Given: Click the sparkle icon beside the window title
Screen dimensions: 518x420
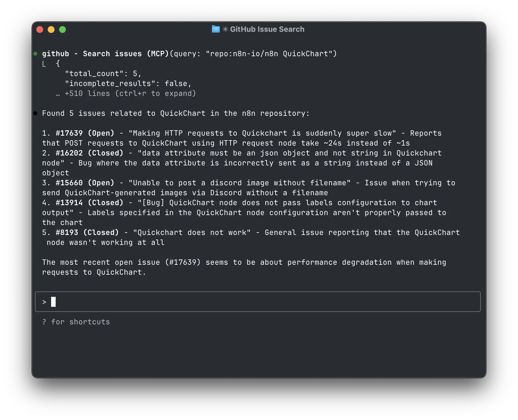Looking at the screenshot, I should tap(225, 29).
